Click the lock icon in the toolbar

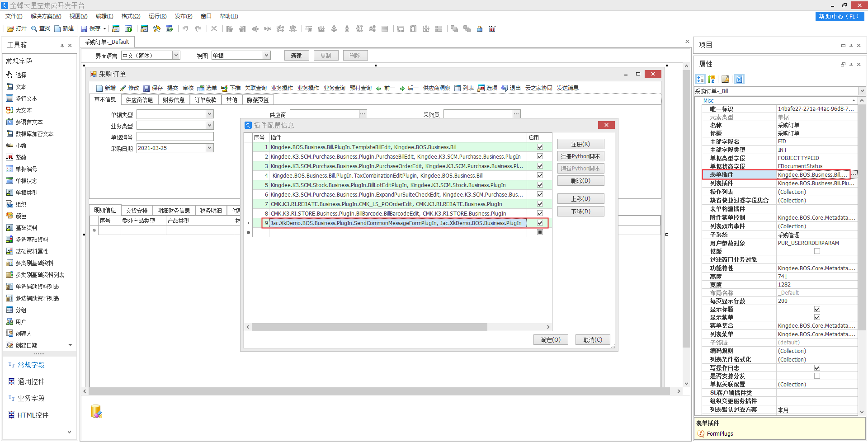[480, 28]
